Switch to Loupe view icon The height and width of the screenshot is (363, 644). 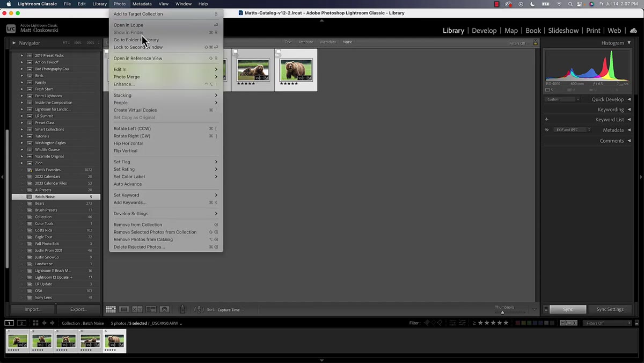124,309
